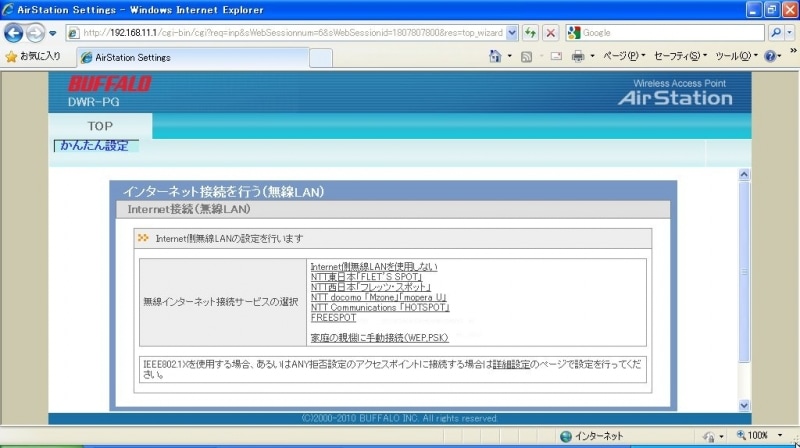Click the Internet接続(無線LAN) section heading

coord(189,209)
